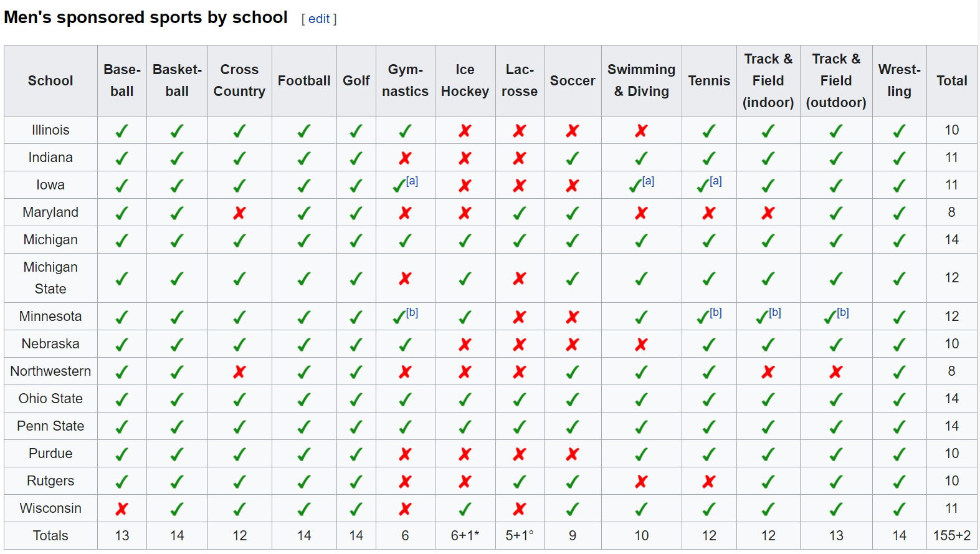
Task: Open footnote [a] in Iowa Tennis cell
Action: 716,181
